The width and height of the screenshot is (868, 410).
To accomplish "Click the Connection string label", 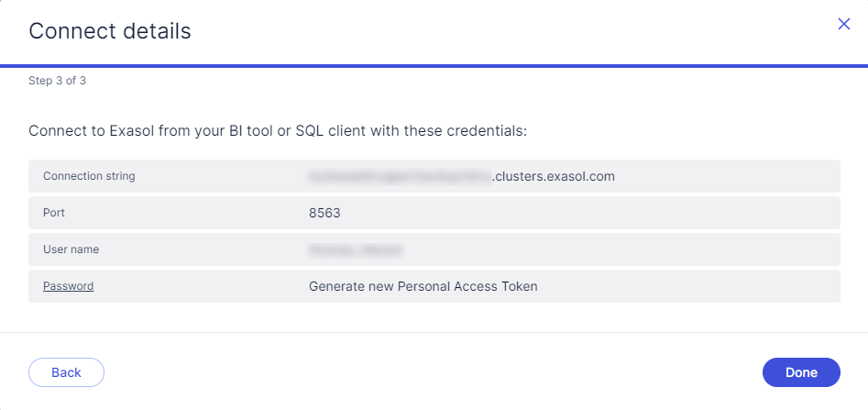I will [x=89, y=176].
